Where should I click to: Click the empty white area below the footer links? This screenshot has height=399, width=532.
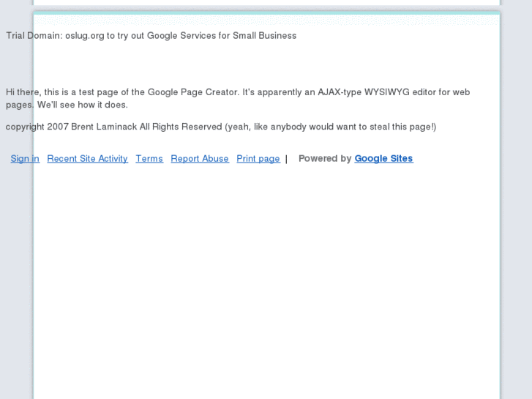[x=266, y=278]
